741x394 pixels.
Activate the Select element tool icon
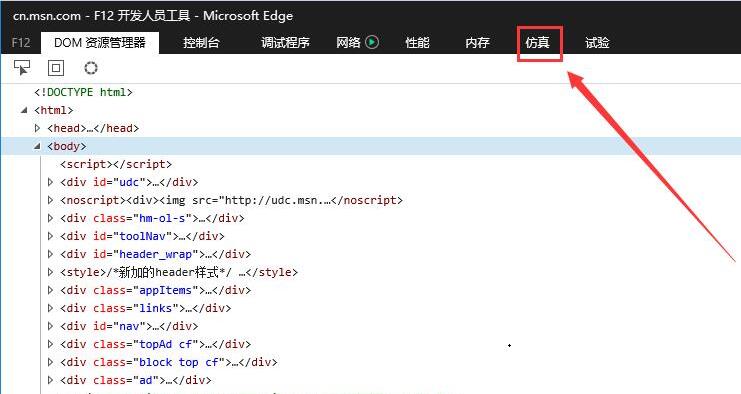[x=22, y=68]
